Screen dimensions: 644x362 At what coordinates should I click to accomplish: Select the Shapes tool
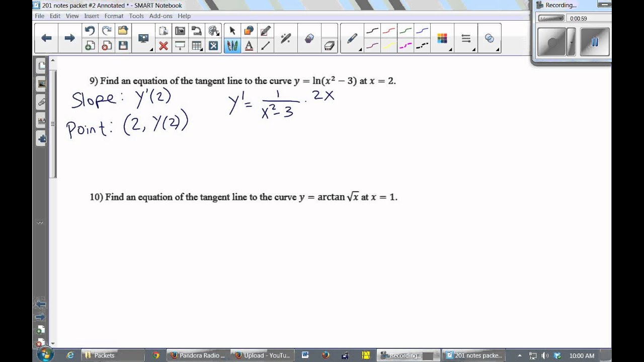pyautogui.click(x=249, y=31)
